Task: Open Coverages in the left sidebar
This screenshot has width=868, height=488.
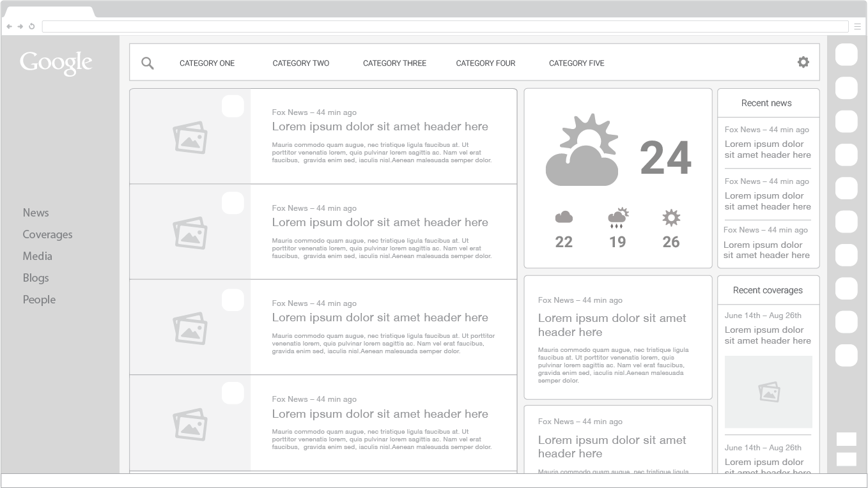Action: (x=47, y=234)
